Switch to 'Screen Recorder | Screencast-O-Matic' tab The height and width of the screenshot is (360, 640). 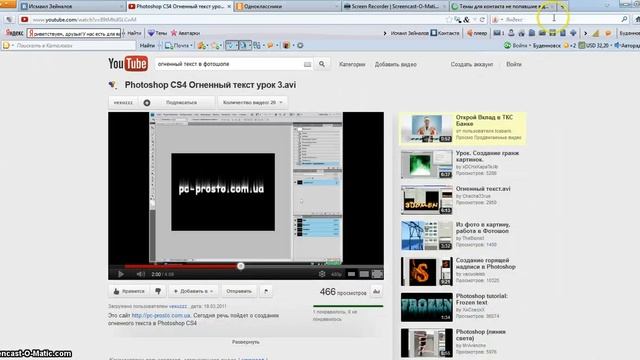click(x=395, y=6)
